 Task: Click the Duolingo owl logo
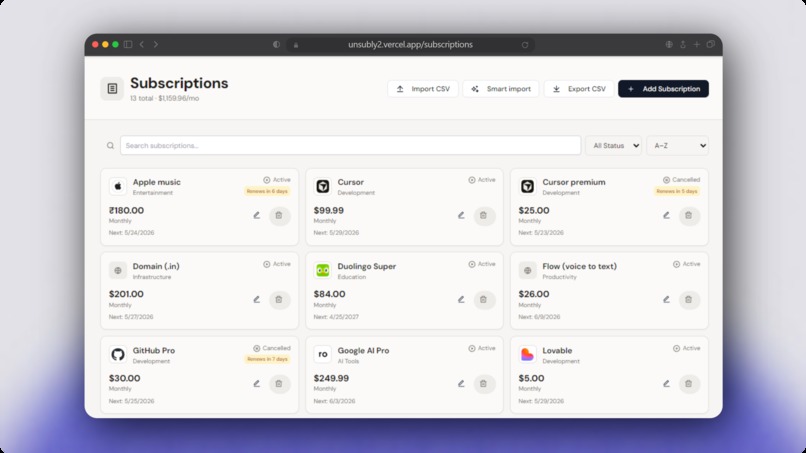tap(323, 270)
